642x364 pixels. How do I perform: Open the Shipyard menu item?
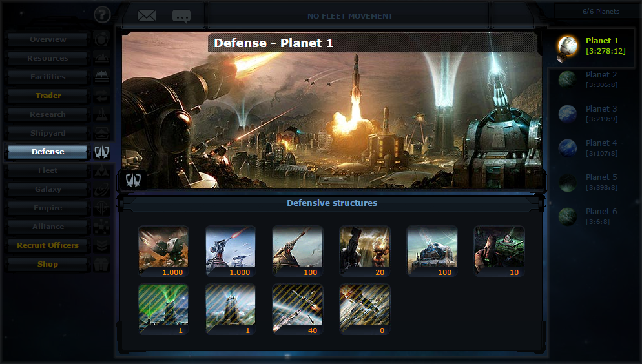point(48,133)
